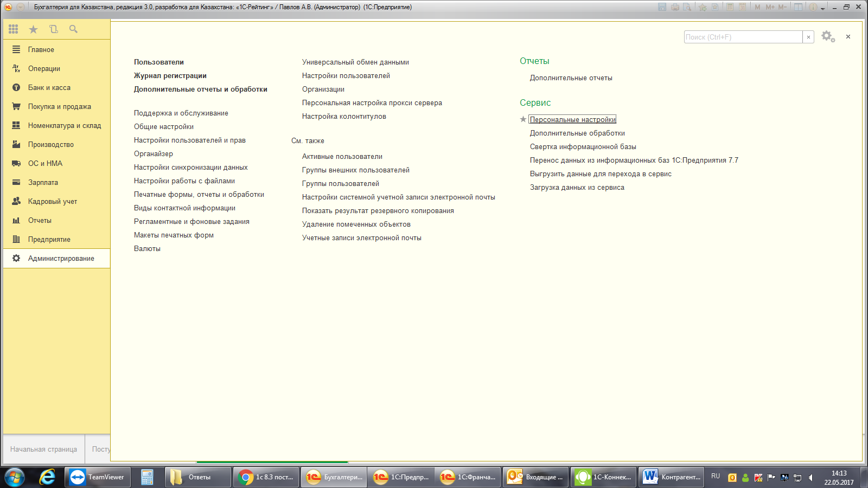Open the Покупка и продажа section
This screenshot has height=488, width=868.
(56, 106)
